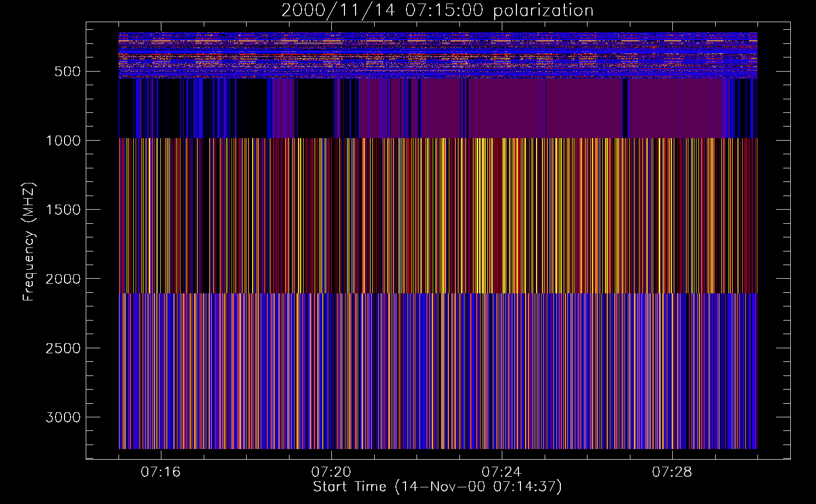Click the 500 frequency tick label
Image resolution: width=816 pixels, height=504 pixels.
(68, 72)
